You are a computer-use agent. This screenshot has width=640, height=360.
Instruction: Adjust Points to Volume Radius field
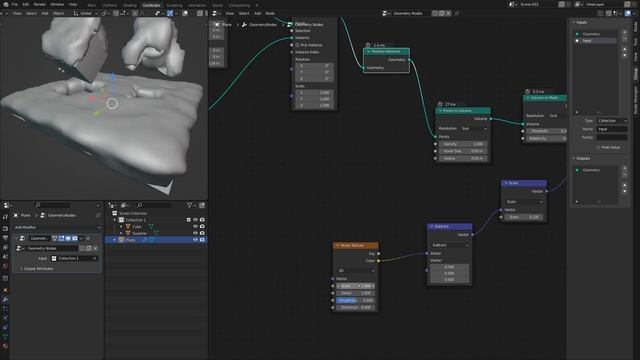pos(463,158)
